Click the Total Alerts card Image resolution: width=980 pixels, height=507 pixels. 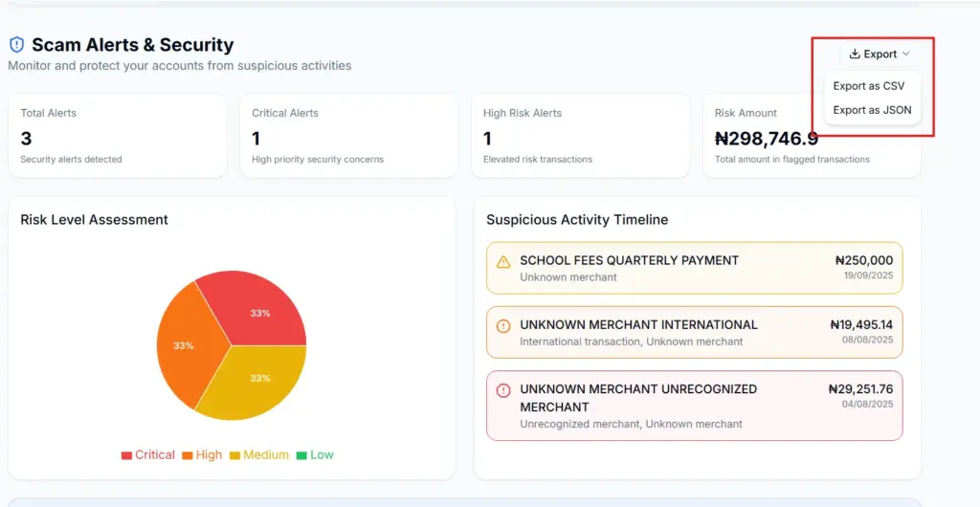(x=118, y=136)
